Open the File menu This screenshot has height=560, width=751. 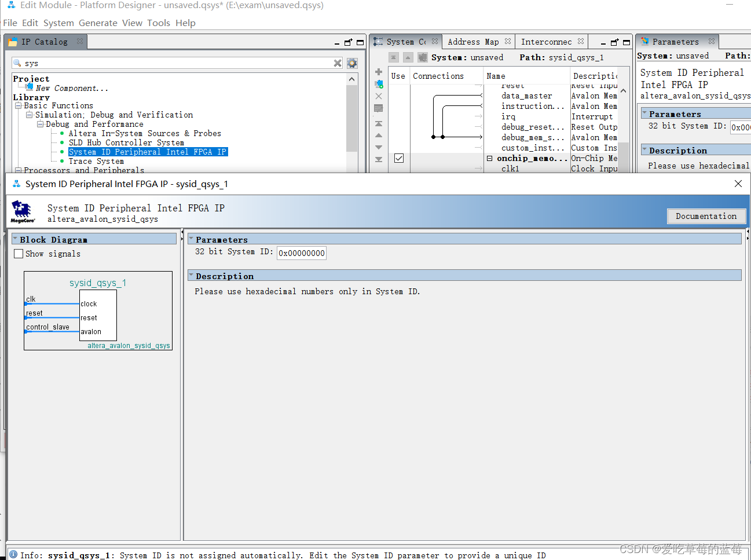pyautogui.click(x=10, y=23)
